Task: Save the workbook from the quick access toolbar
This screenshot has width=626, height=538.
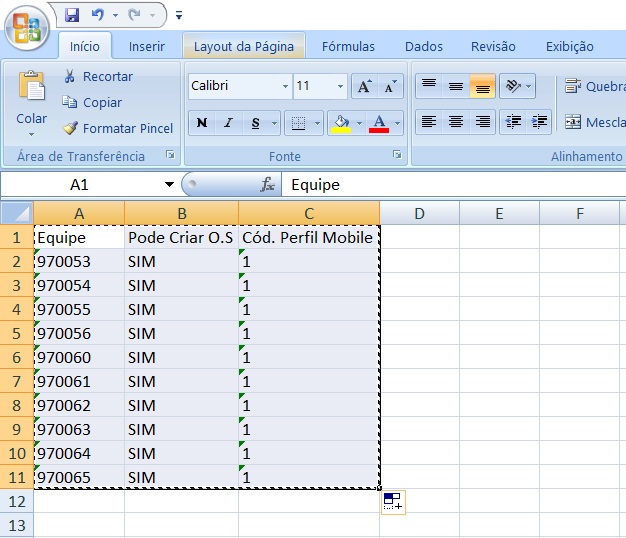Action: click(x=72, y=15)
